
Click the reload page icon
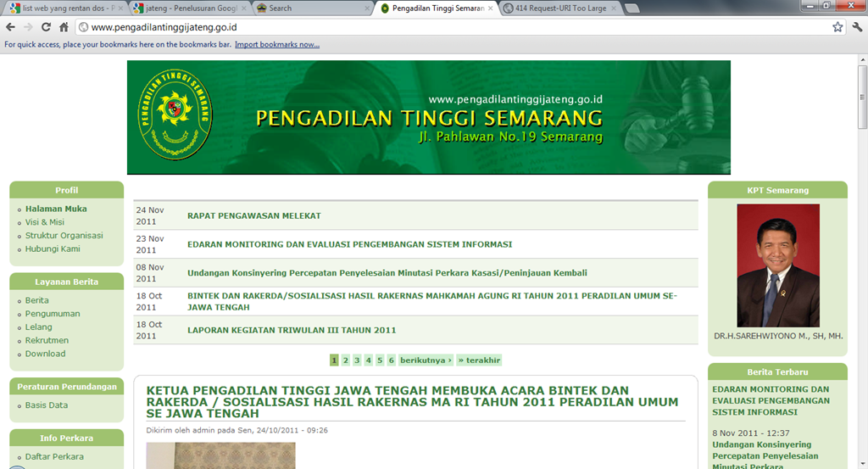(x=46, y=27)
